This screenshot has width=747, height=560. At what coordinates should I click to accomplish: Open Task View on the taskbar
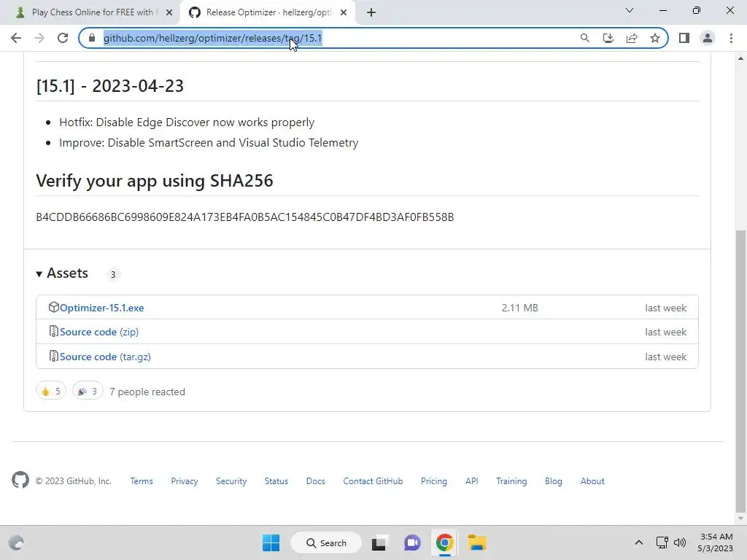click(379, 542)
